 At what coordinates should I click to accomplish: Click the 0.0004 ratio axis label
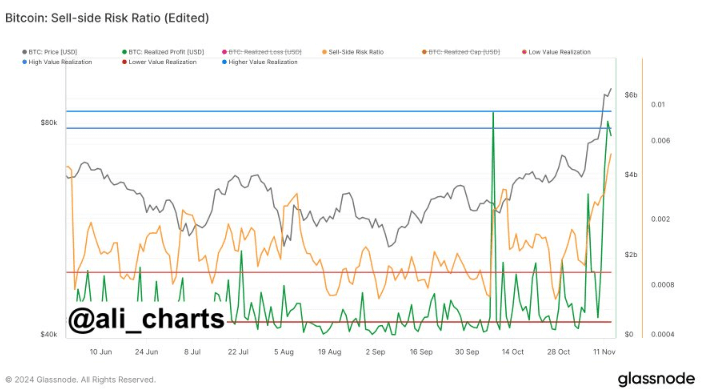[662, 334]
